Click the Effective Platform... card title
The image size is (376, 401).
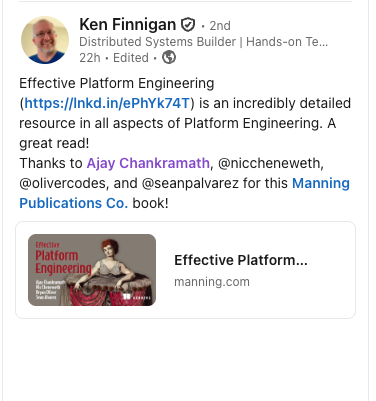241,260
